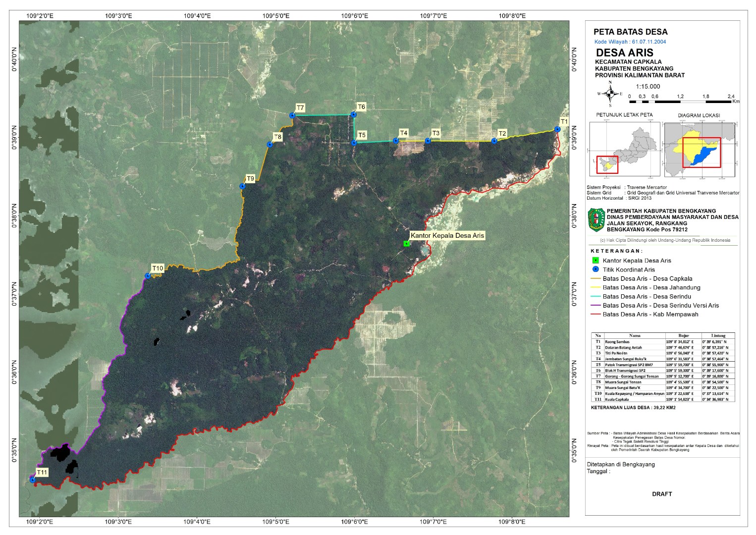Click the T1 coordinate point marker on map

[x=557, y=129]
